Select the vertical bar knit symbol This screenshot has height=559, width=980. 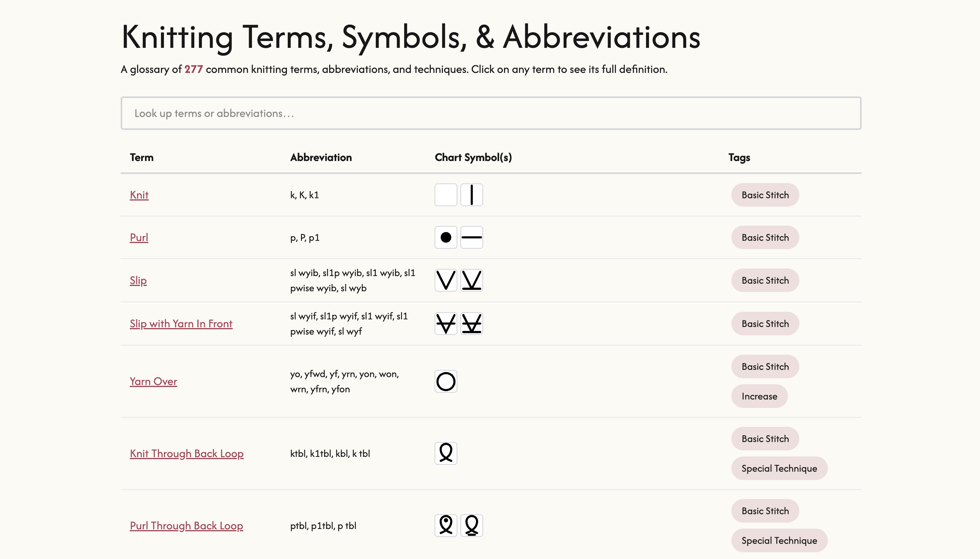[x=471, y=195]
